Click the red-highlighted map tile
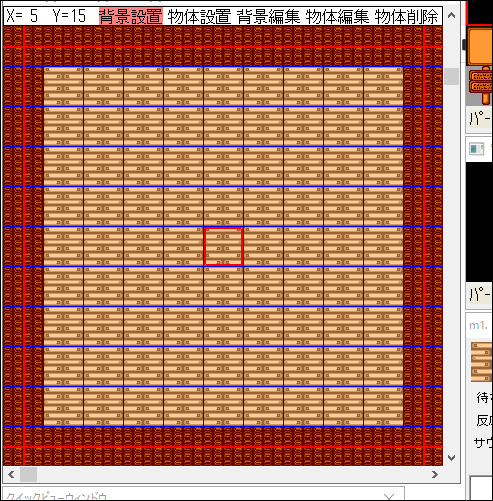493x501 pixels. coord(223,246)
